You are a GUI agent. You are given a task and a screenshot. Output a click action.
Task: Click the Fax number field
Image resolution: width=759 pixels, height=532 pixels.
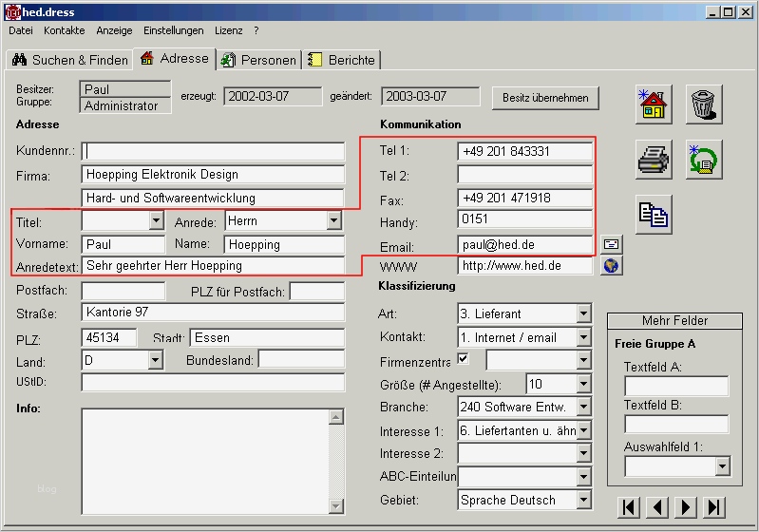tap(525, 198)
